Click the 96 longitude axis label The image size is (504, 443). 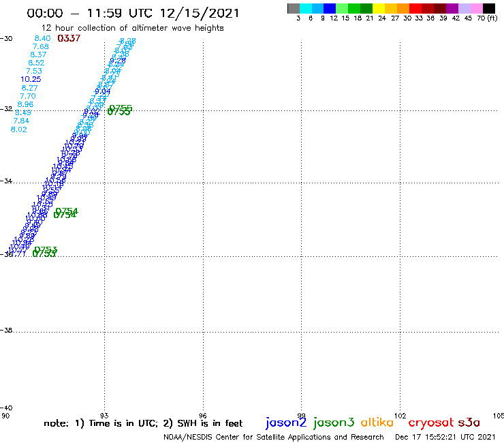(202, 416)
